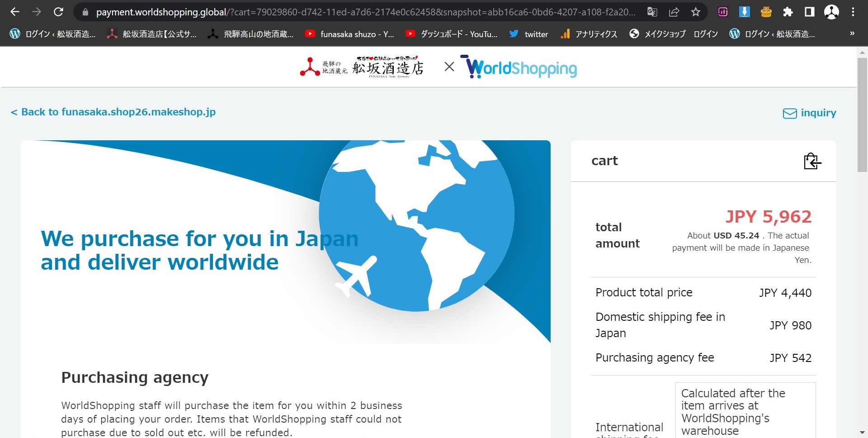This screenshot has height=438, width=868.
Task: Open the translate page icon
Action: [652, 12]
